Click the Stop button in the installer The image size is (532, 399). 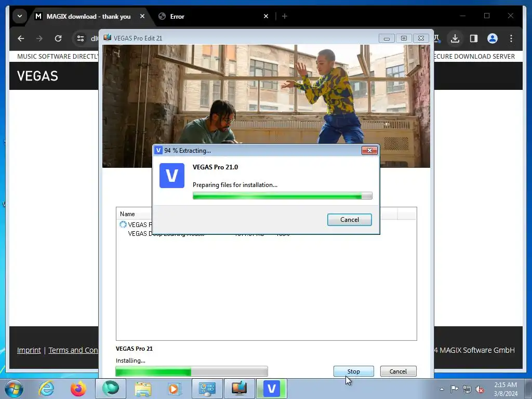pos(353,371)
